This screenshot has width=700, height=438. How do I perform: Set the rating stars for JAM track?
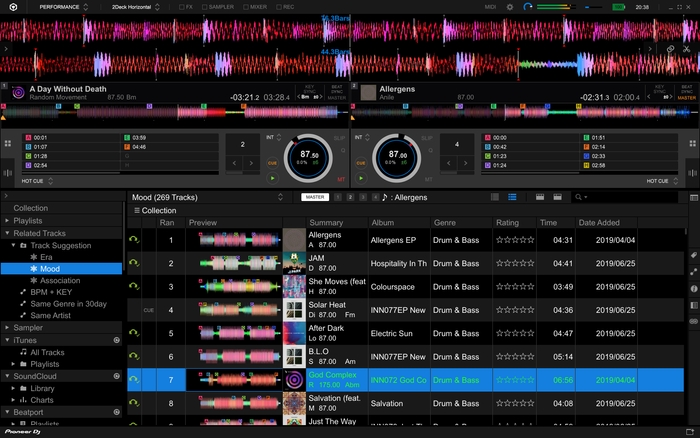[516, 263]
